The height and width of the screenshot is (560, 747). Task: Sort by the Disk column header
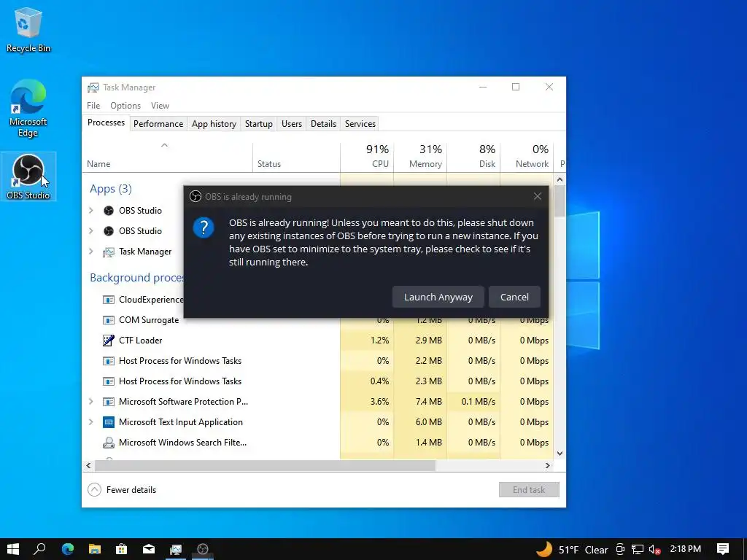point(474,157)
